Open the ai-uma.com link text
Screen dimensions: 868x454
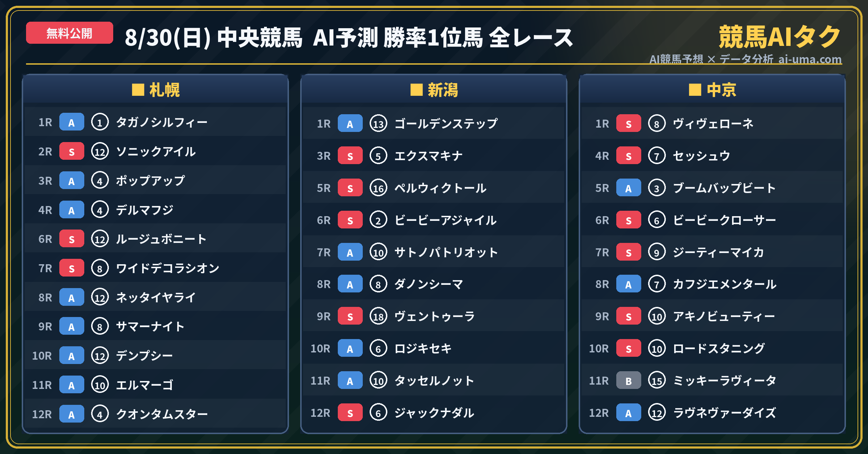point(810,59)
